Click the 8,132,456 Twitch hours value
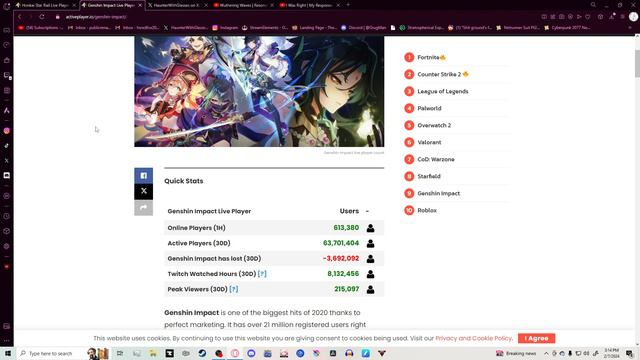 pos(343,274)
